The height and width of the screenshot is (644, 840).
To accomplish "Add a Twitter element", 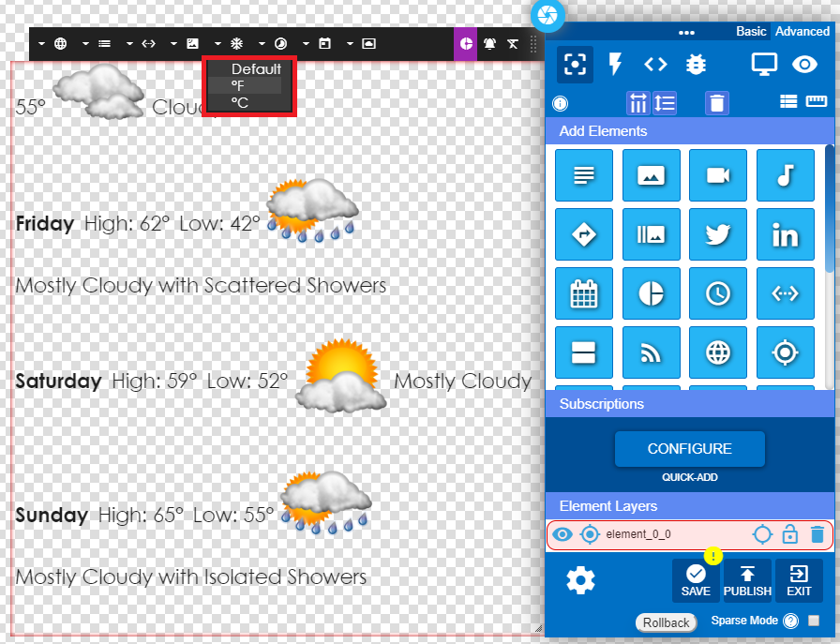I will tap(717, 233).
